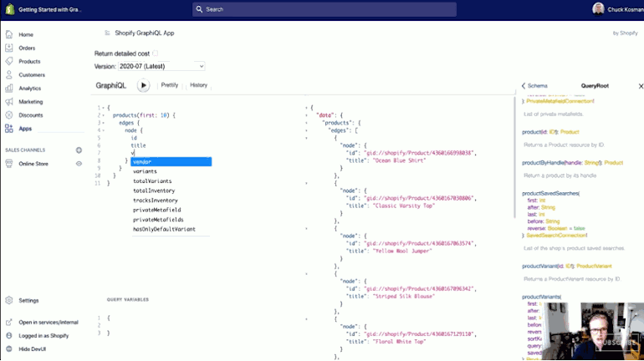Screen dimensions: 644x361
Task: Toggle Online Store view eye icon
Action: 79,164
